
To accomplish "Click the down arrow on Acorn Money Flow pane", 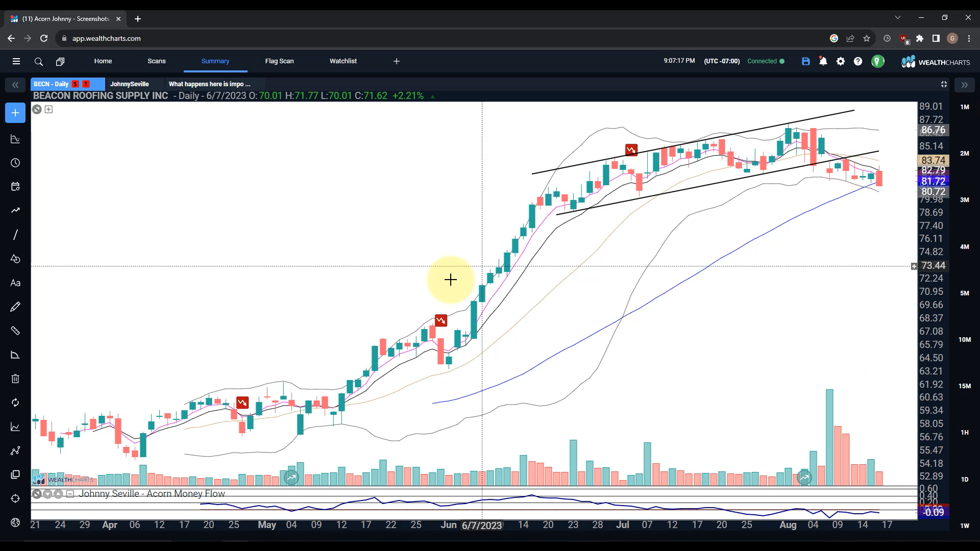I will pyautogui.click(x=47, y=494).
